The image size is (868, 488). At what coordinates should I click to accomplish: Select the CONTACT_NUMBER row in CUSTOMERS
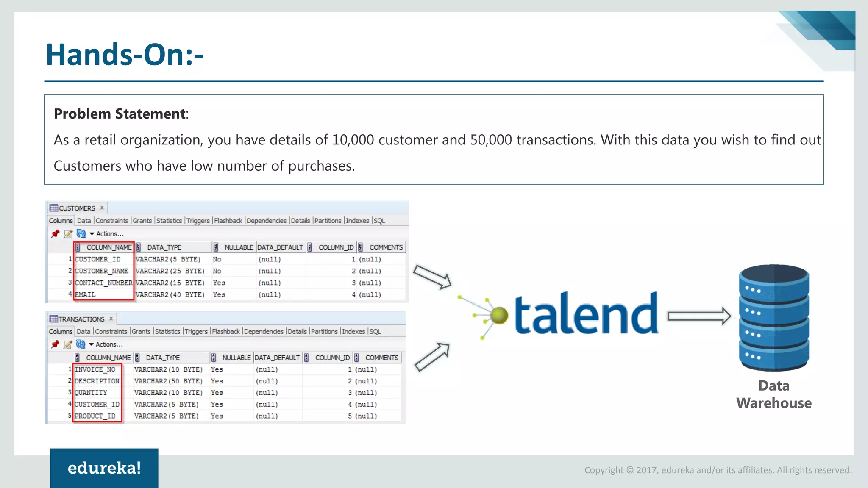click(x=103, y=283)
